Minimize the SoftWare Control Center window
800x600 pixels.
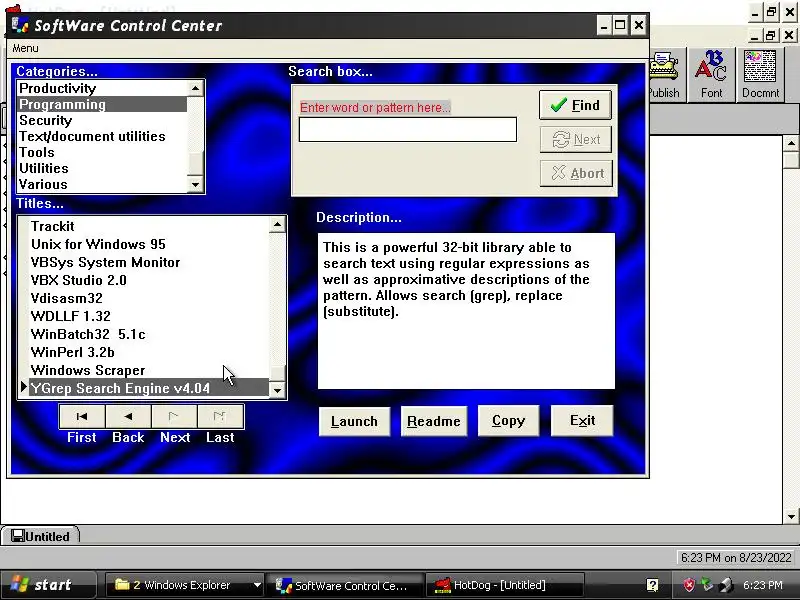(x=604, y=25)
